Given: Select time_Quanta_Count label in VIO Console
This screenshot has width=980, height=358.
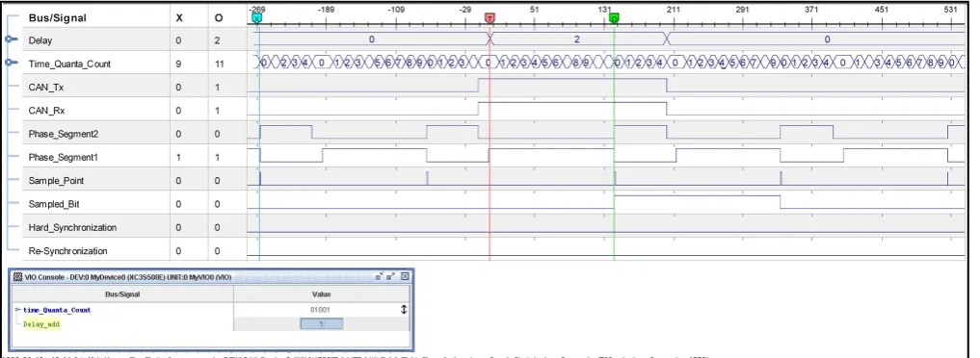Looking at the screenshot, I should 57,310.
